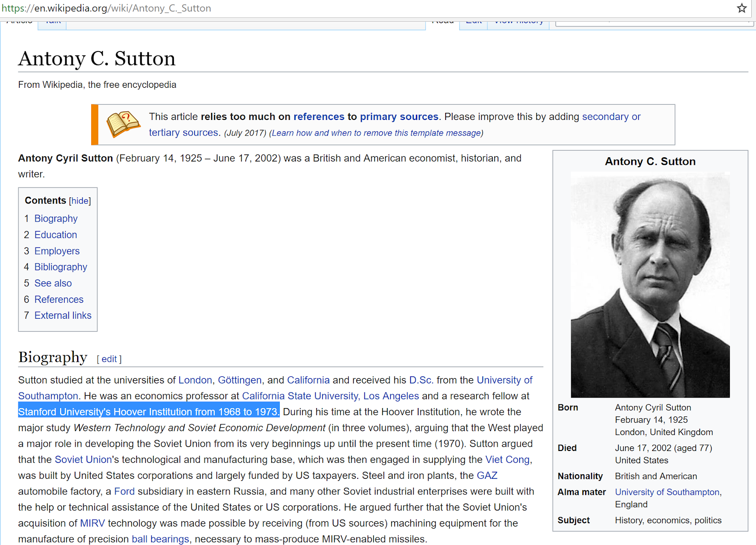Jump to See also in Contents

coord(53,283)
